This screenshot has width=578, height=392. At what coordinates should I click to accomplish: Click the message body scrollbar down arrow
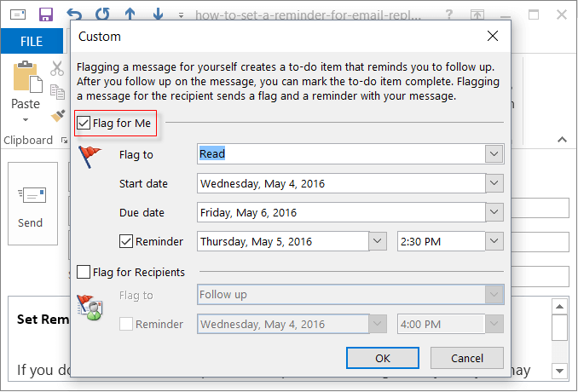coord(559,371)
